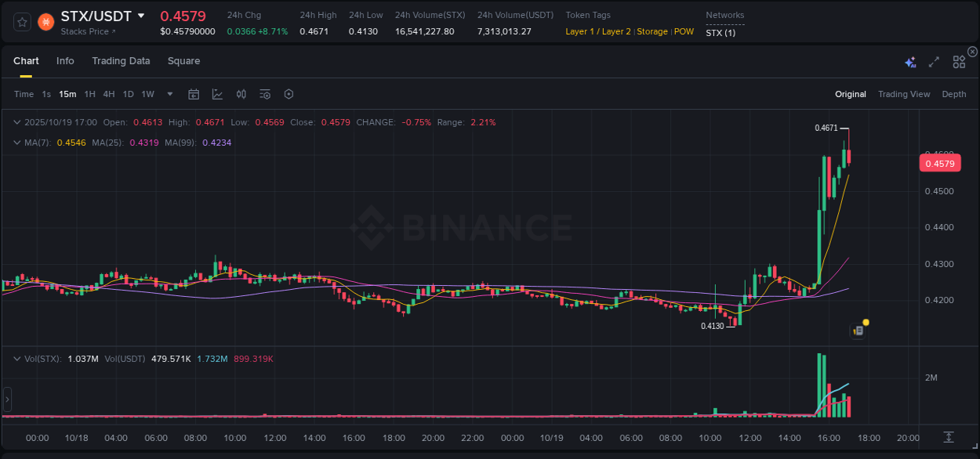Open the indicator list settings icon
This screenshot has width=980, height=459.
coord(264,93)
